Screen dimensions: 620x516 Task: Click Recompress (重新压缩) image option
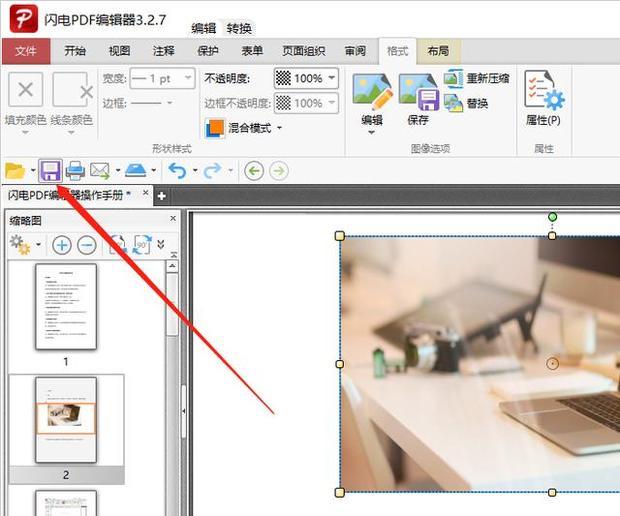point(476,78)
